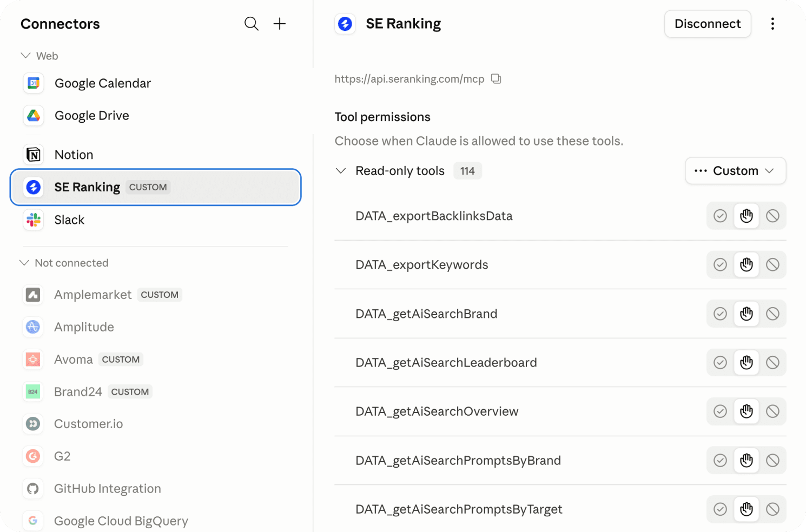This screenshot has width=806, height=532.
Task: Click the CUSTOM badge next to SE Ranking
Action: pyautogui.click(x=148, y=187)
